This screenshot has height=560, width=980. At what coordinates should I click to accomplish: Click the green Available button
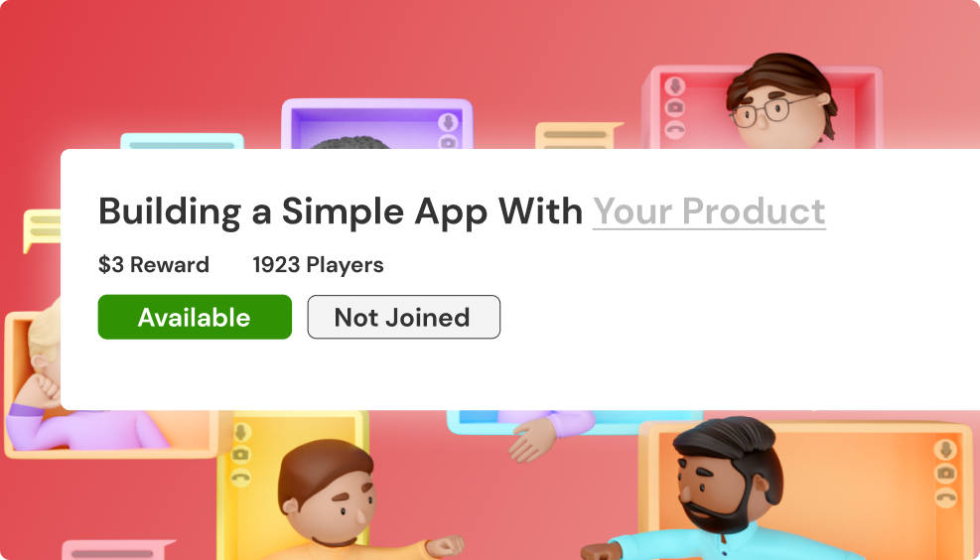point(195,317)
